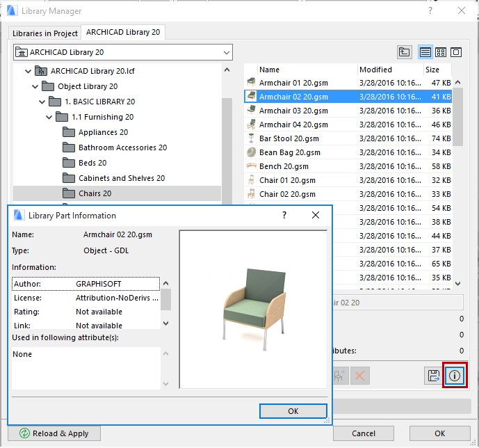The width and height of the screenshot is (479, 448).
Task: Click the armchair 3D preview image
Action: click(x=254, y=310)
